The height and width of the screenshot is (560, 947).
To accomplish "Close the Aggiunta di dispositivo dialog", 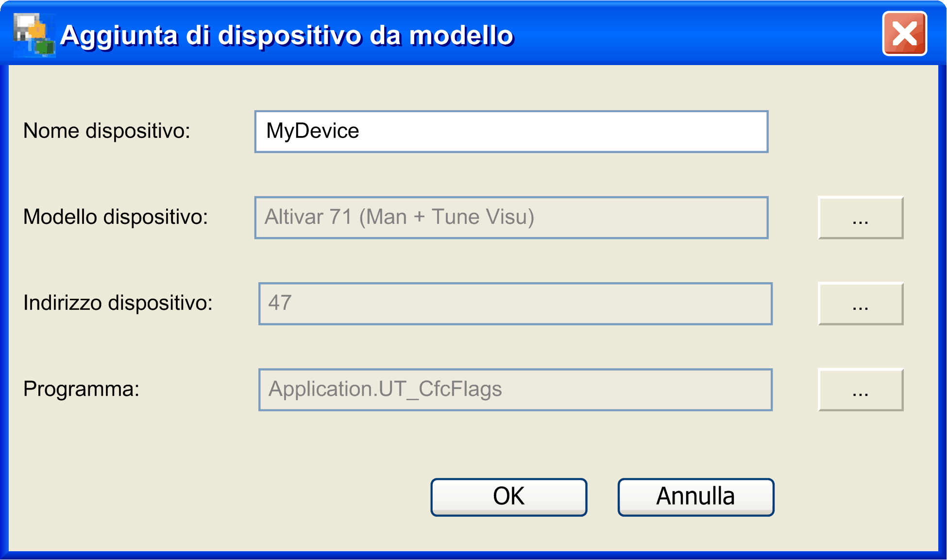I will point(904,34).
